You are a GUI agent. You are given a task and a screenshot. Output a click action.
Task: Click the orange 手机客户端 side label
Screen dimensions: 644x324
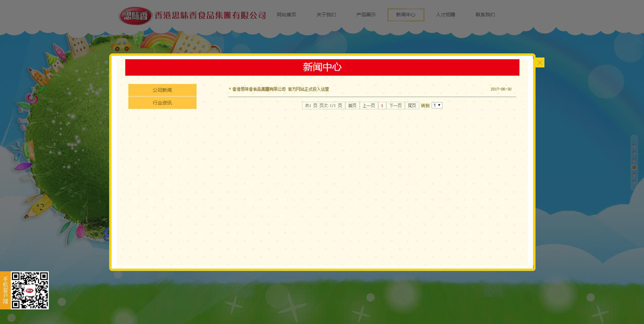5,290
